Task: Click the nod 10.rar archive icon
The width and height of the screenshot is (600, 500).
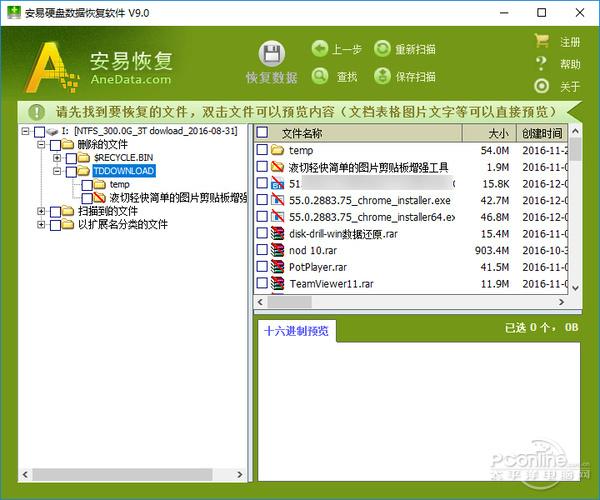Action: (x=277, y=250)
